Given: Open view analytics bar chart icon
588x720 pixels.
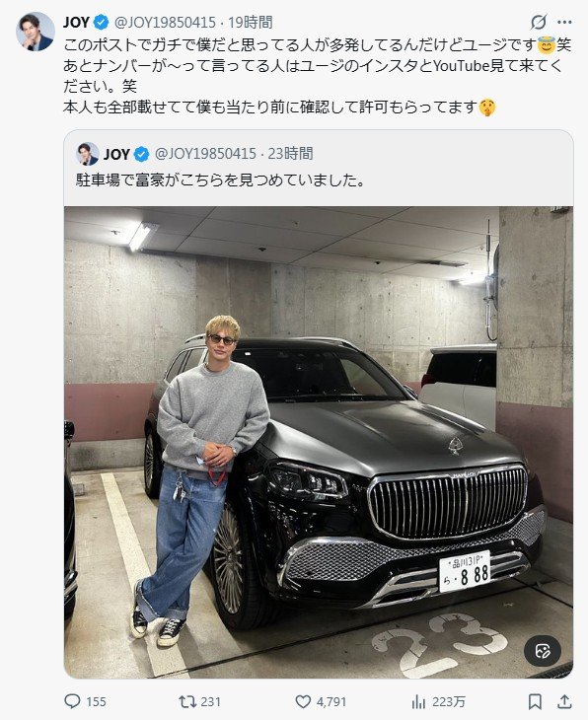Looking at the screenshot, I should tap(418, 701).
